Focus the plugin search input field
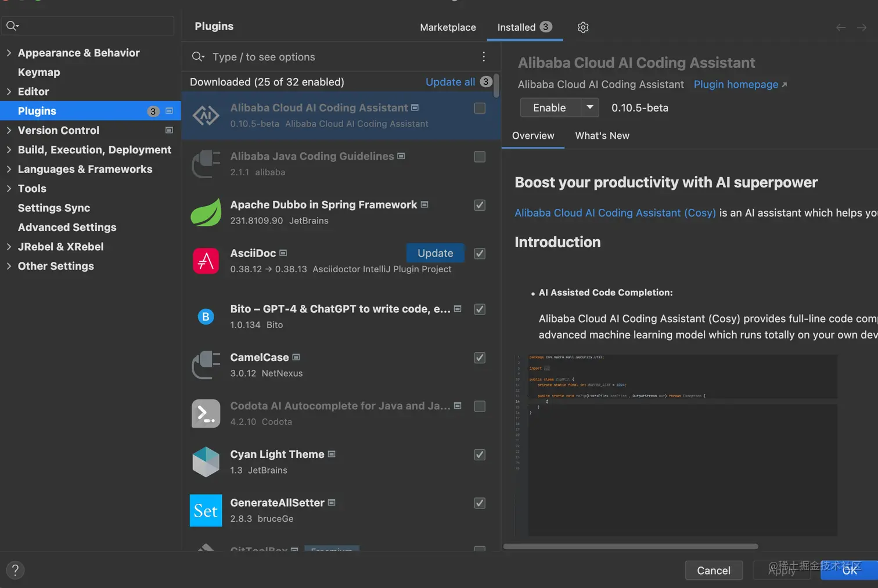This screenshot has height=588, width=878. [x=343, y=56]
